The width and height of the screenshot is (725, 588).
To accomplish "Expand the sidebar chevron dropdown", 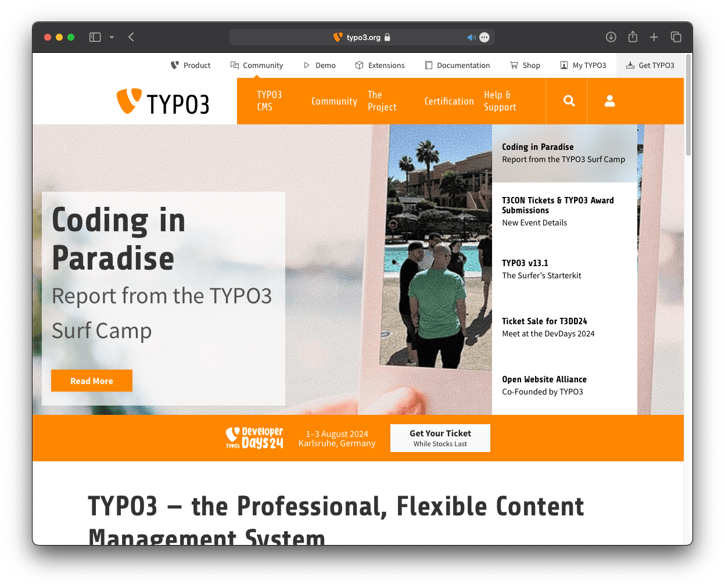I will coord(112,37).
